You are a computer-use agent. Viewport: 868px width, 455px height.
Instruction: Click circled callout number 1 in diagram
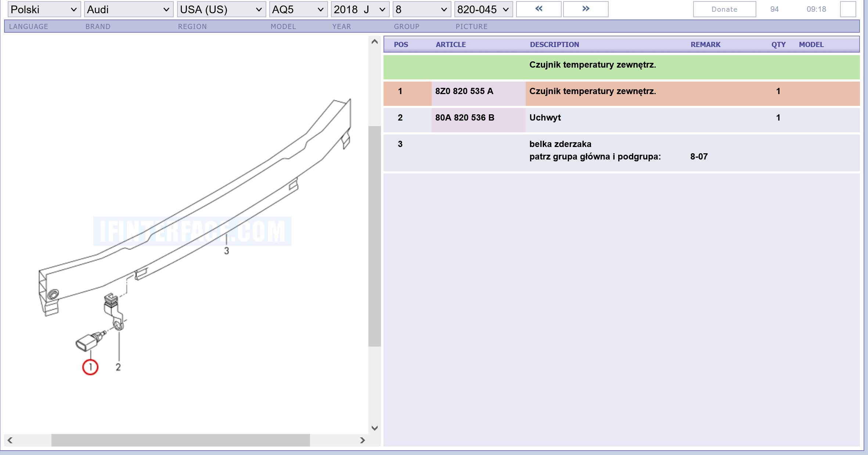click(90, 367)
